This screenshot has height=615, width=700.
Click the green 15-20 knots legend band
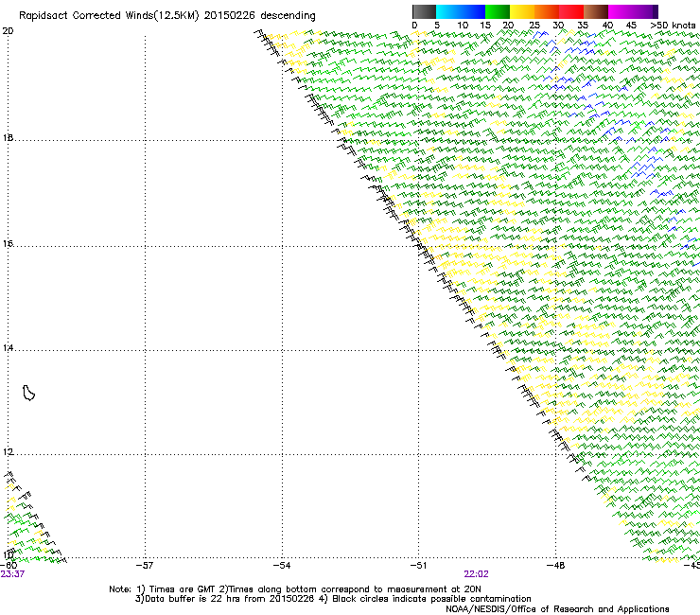pyautogui.click(x=498, y=11)
